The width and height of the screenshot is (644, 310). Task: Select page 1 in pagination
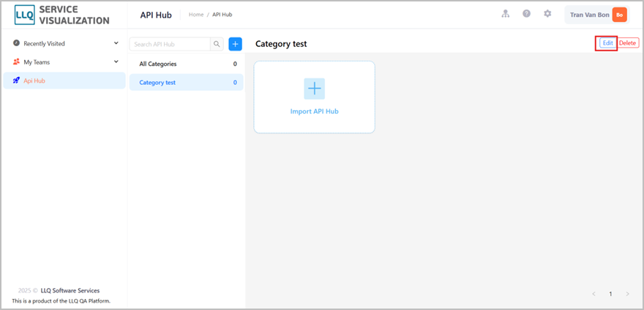coord(610,294)
